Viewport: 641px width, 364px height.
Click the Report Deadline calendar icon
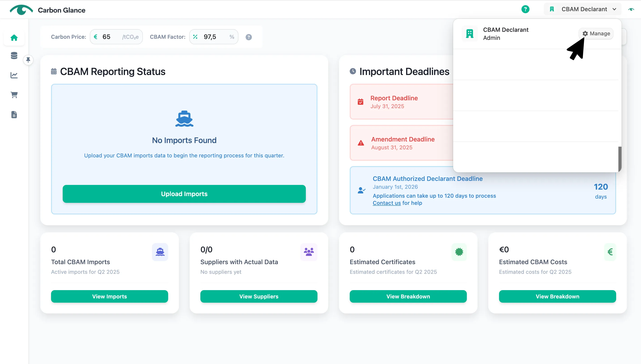pyautogui.click(x=360, y=102)
